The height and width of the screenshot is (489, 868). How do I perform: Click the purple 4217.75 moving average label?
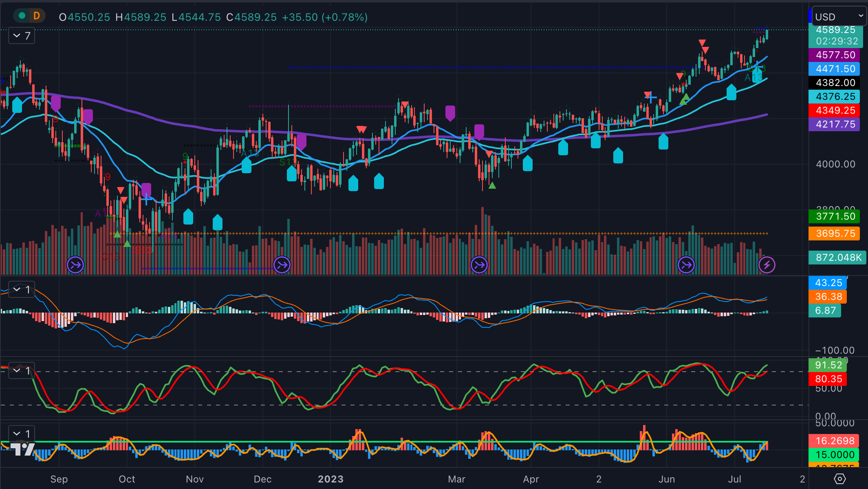835,124
